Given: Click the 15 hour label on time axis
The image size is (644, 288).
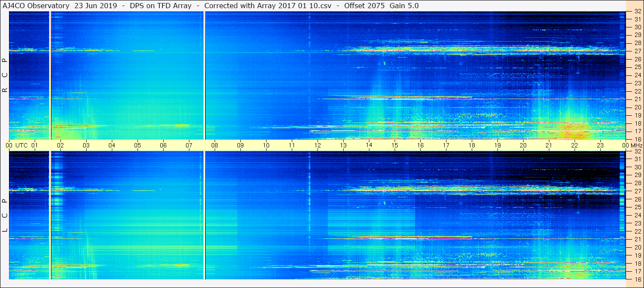Looking at the screenshot, I should pos(395,145).
